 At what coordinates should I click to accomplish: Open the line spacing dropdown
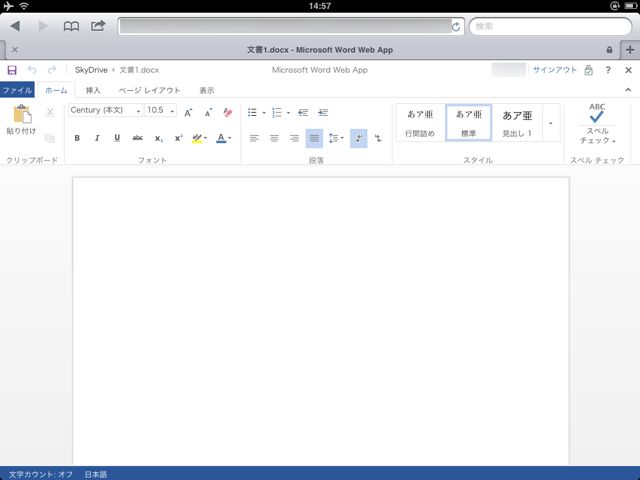(x=336, y=138)
